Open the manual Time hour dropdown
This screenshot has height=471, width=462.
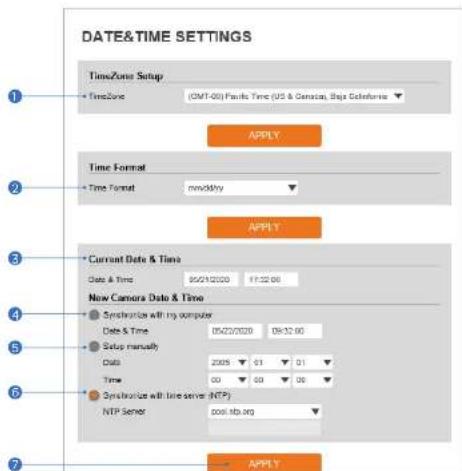(228, 380)
